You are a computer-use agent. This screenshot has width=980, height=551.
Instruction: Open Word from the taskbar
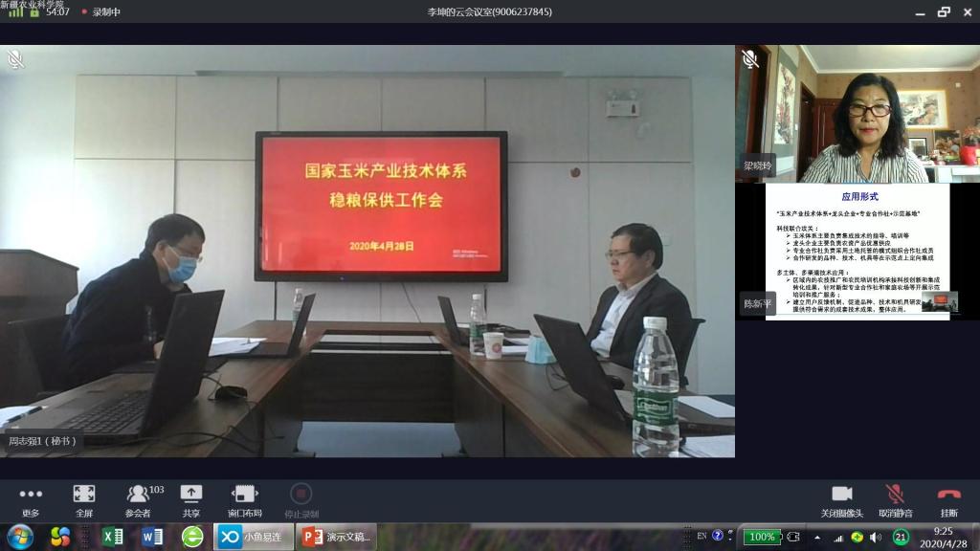pyautogui.click(x=152, y=537)
